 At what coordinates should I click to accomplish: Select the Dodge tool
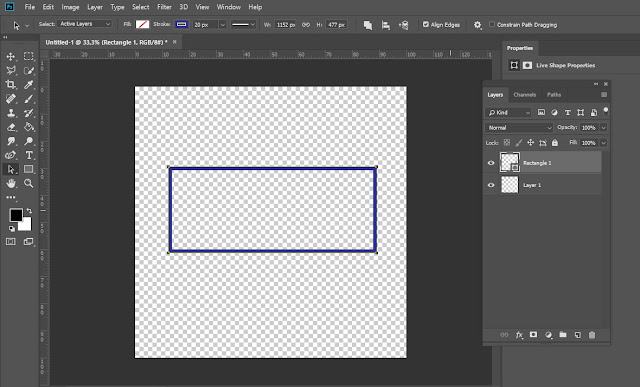pos(28,141)
